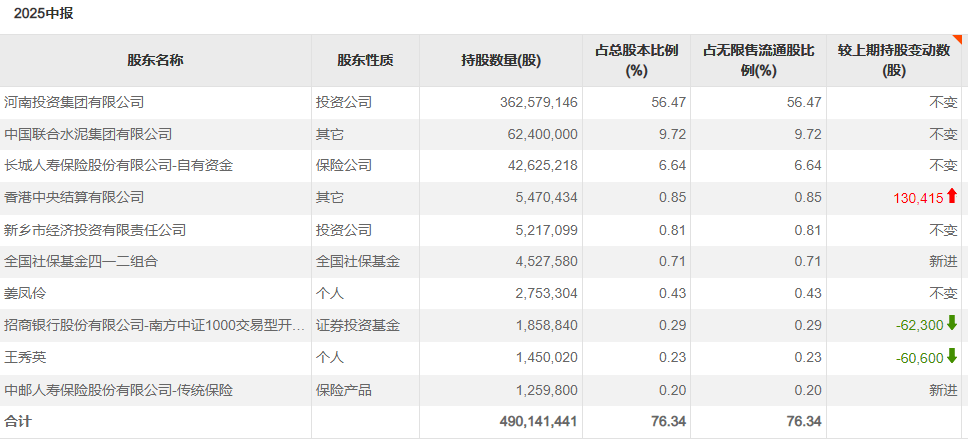968x441 pixels.
Task: Click 新进 in the 全国社保基金四一二组合 row
Action: [943, 261]
